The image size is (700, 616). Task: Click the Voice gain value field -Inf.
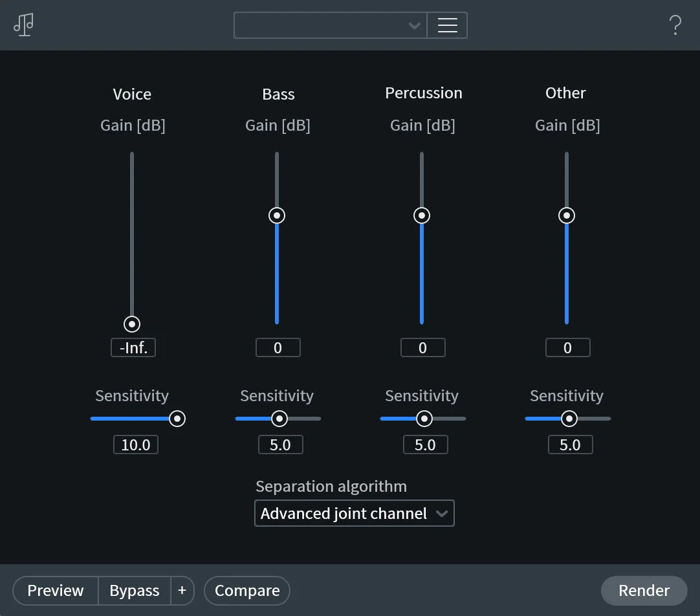[133, 347]
